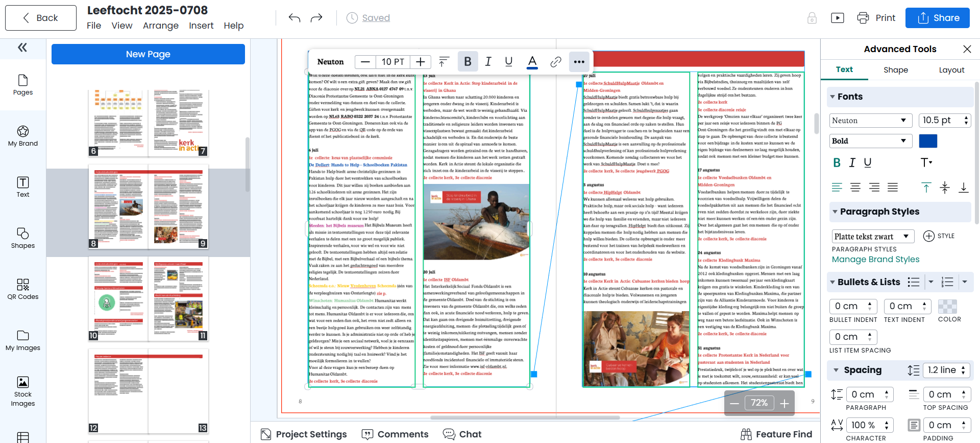Increase font size with plus in floating toolbar
The image size is (980, 443).
421,62
